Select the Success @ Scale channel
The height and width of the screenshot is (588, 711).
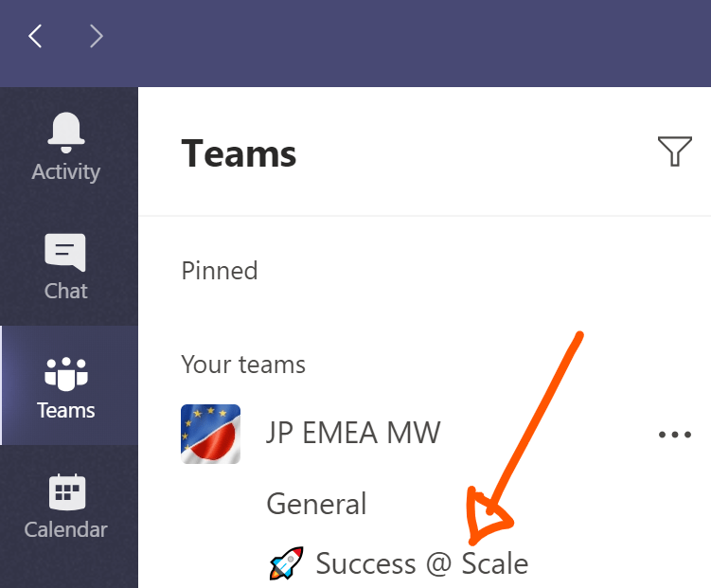click(421, 563)
